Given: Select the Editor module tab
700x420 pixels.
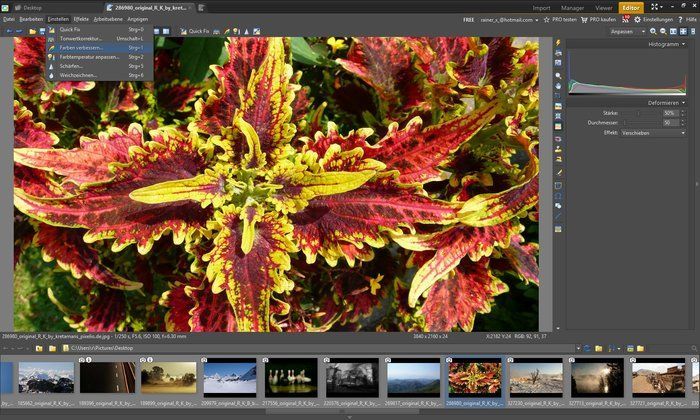Looking at the screenshot, I should 631,8.
